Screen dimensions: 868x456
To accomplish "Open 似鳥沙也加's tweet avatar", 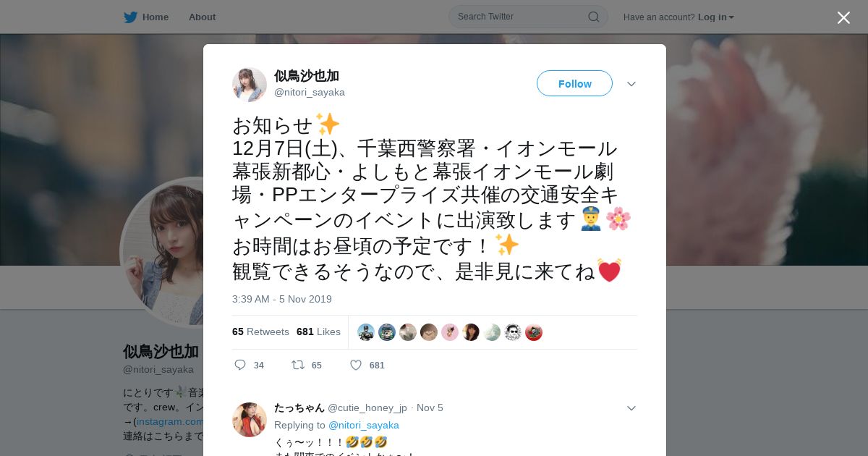I will coord(250,85).
